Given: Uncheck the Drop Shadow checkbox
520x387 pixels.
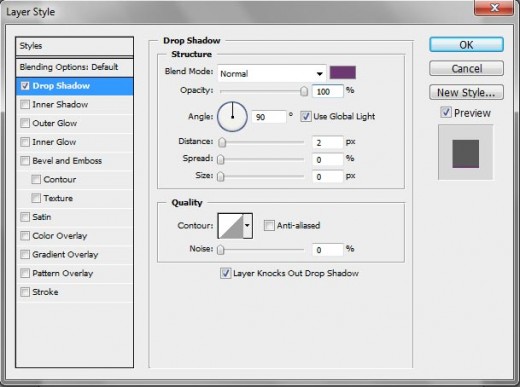Looking at the screenshot, I should 25,86.
